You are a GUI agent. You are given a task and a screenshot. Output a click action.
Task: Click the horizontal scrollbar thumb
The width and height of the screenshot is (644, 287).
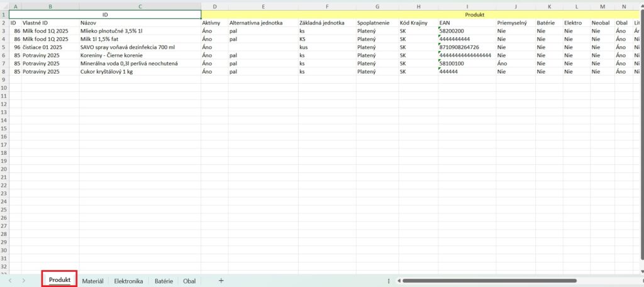(x=489, y=281)
